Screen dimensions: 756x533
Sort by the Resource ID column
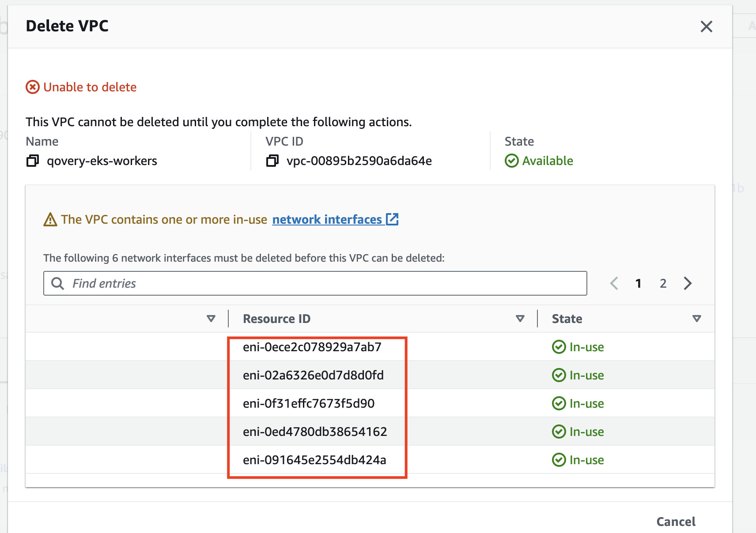(x=520, y=319)
